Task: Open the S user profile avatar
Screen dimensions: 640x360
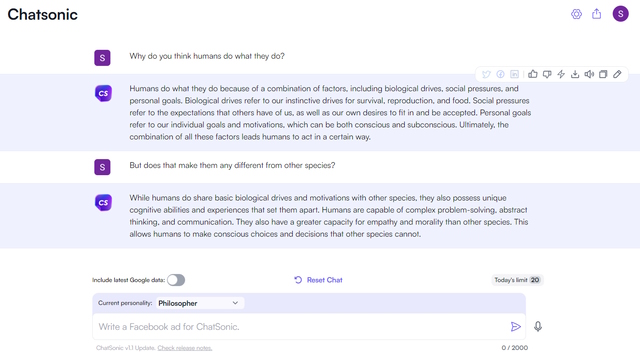Action: pyautogui.click(x=620, y=14)
